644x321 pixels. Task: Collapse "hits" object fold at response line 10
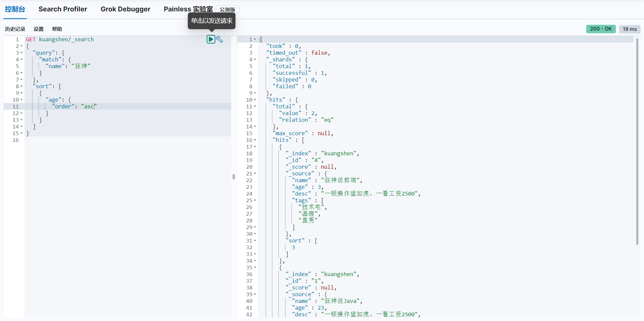[x=255, y=100]
